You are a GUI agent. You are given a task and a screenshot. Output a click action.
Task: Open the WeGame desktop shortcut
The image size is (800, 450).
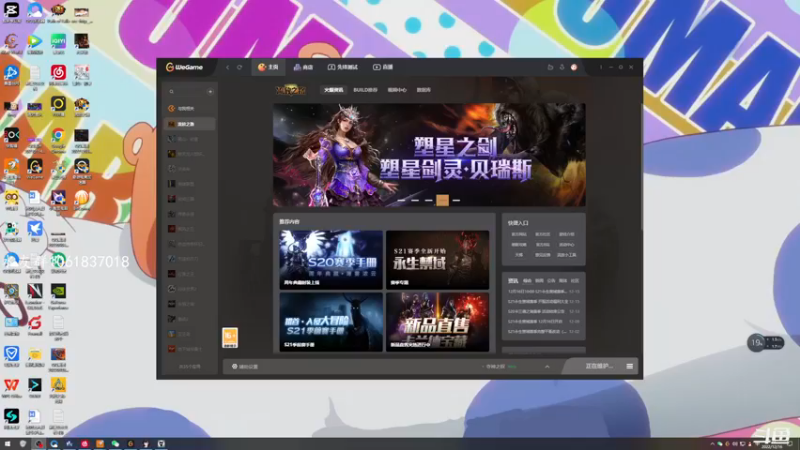[35, 170]
